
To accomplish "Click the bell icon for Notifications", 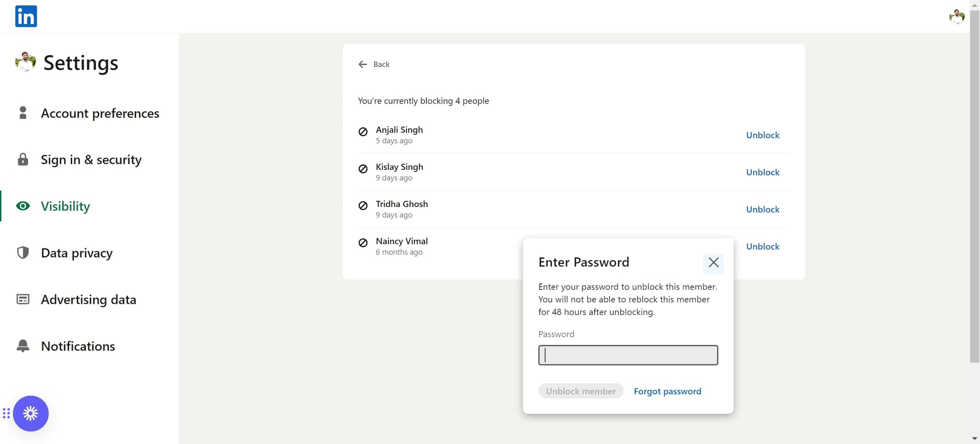I will (x=22, y=346).
